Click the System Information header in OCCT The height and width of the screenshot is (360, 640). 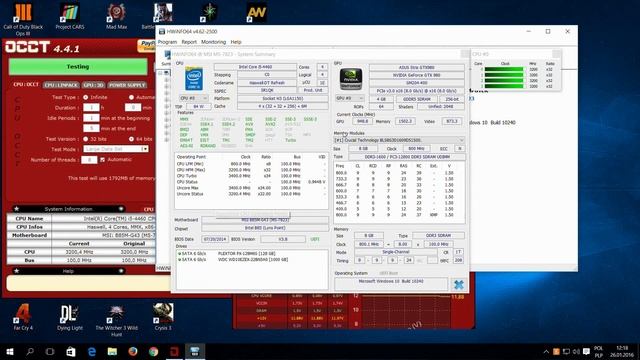pos(69,209)
